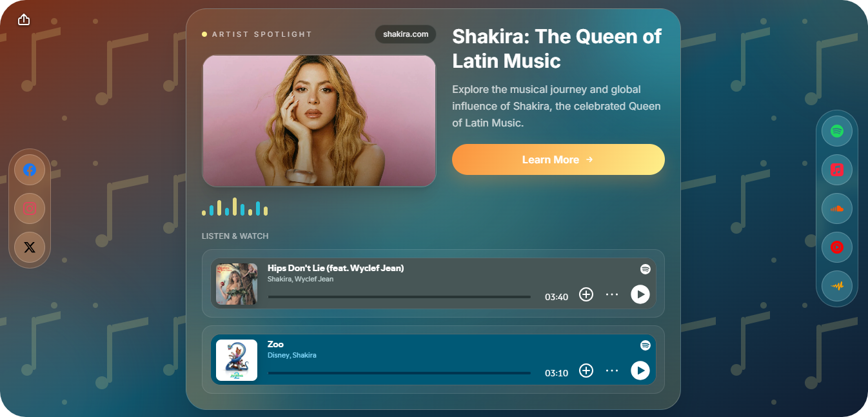Screen dimensions: 868x417
Task: Open Spotify logo on Zoo player
Action: 645,345
